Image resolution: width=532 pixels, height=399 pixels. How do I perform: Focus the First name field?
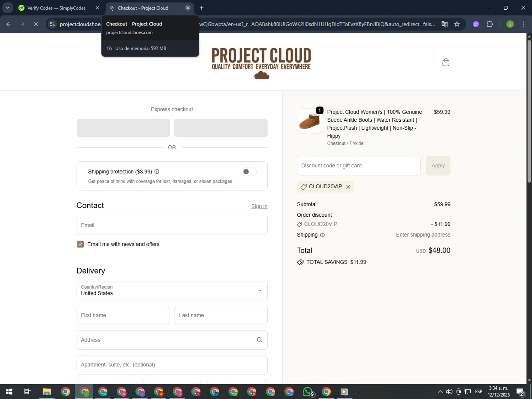[123, 315]
